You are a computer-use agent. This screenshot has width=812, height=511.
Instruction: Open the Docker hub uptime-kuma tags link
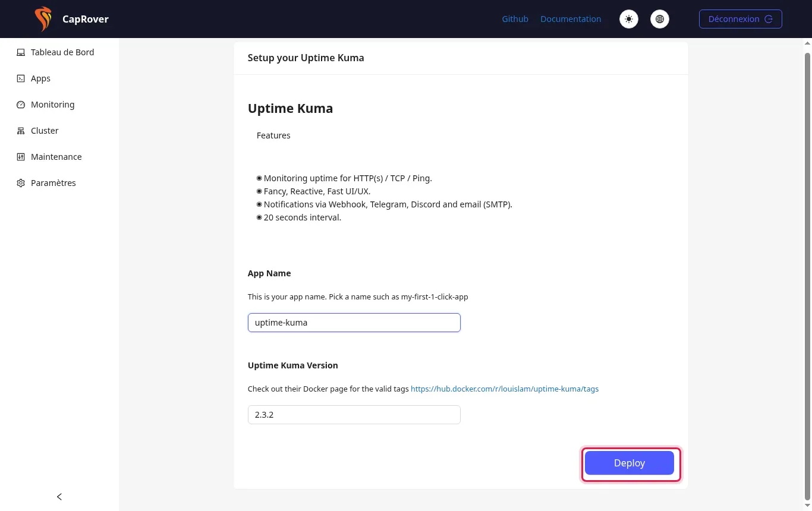tap(505, 389)
